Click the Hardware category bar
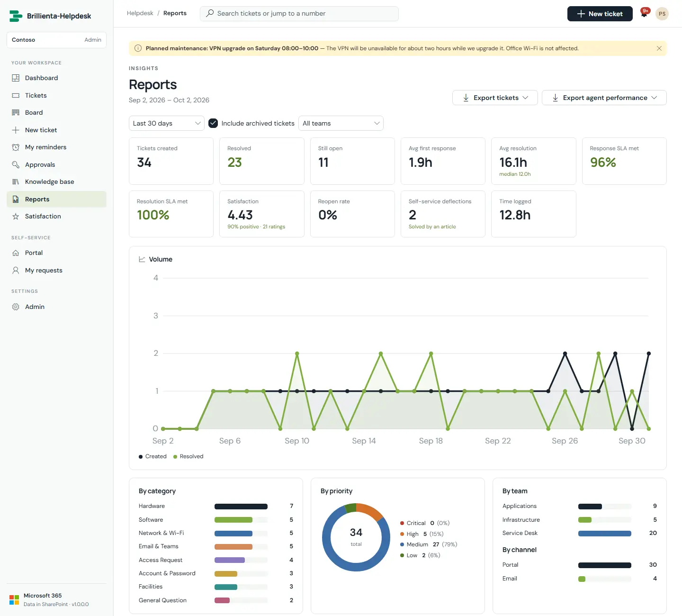This screenshot has width=682, height=616. 241,507
